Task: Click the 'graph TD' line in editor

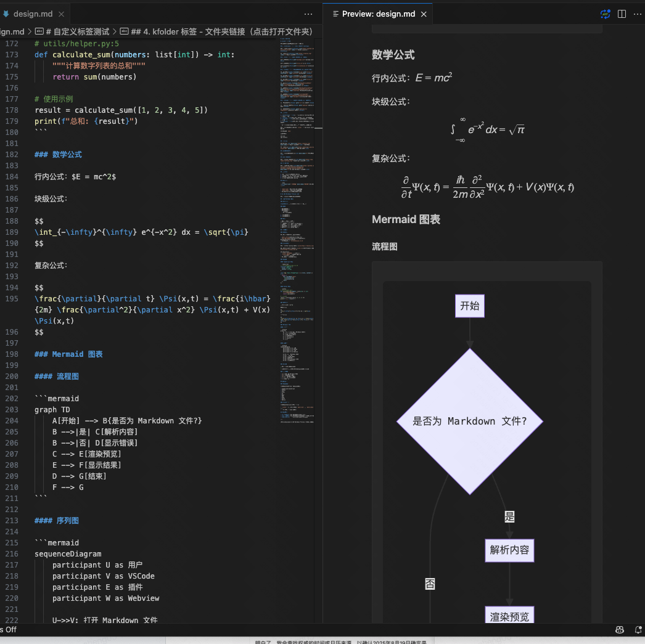Action: pos(52,410)
